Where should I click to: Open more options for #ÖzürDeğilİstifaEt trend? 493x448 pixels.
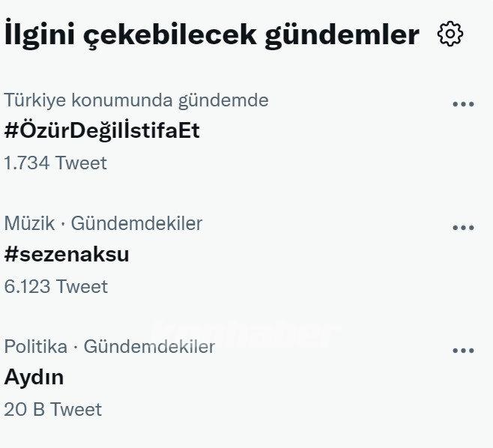click(x=463, y=104)
